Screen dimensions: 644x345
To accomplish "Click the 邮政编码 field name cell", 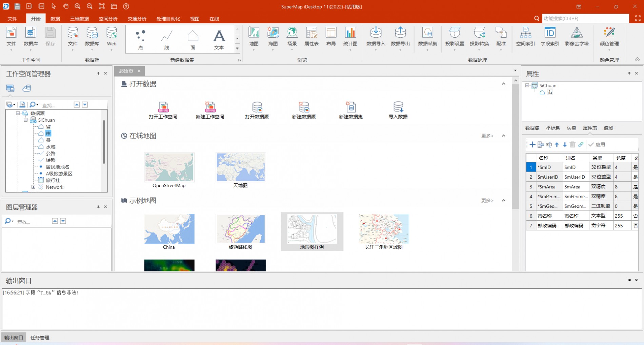I will (x=549, y=225).
